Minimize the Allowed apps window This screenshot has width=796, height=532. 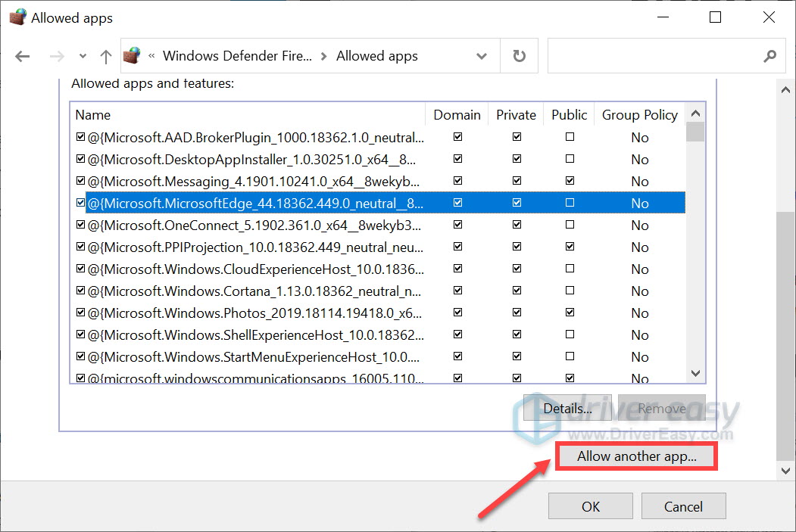663,17
